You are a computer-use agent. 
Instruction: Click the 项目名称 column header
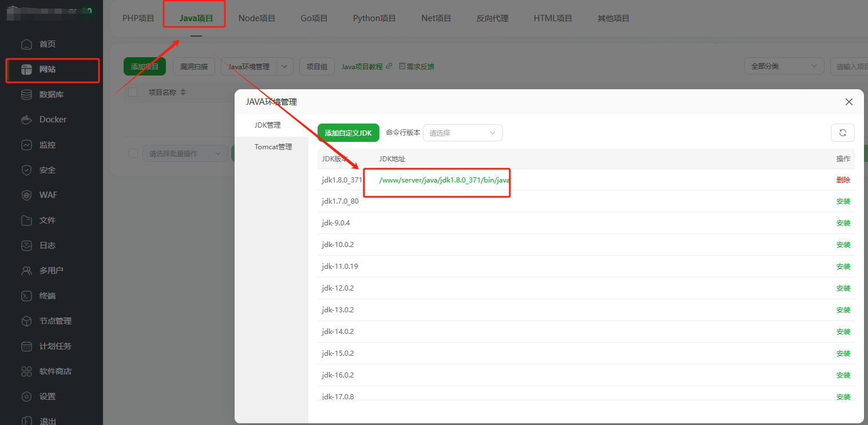[162, 92]
